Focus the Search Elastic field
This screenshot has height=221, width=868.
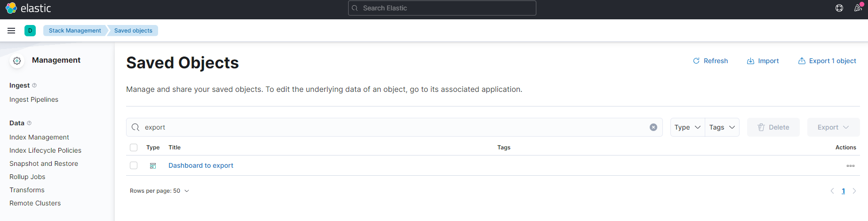click(x=442, y=8)
